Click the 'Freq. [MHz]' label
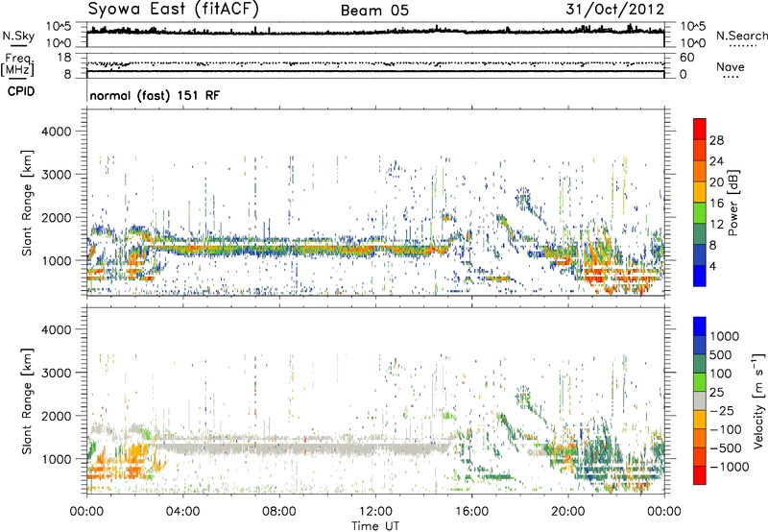Viewport: 768px width, 532px height. 17,64
